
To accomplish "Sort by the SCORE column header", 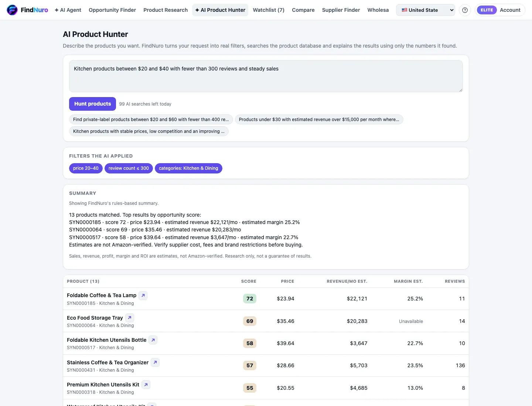I will 249,281.
